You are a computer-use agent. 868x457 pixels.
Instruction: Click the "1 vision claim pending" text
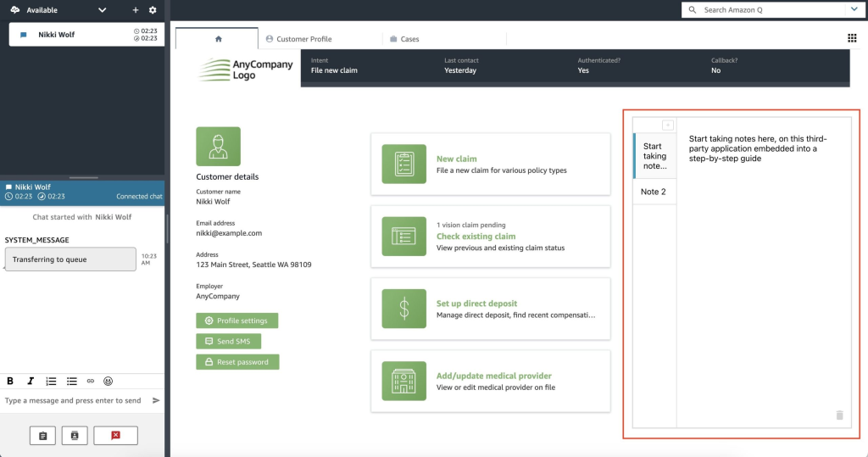(470, 225)
